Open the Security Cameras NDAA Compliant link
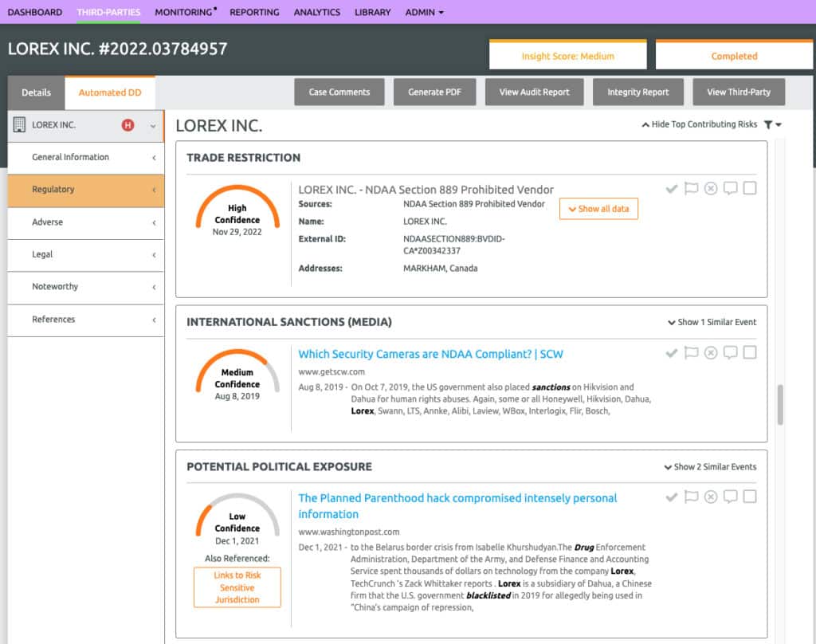Viewport: 816px width, 644px height. [430, 354]
